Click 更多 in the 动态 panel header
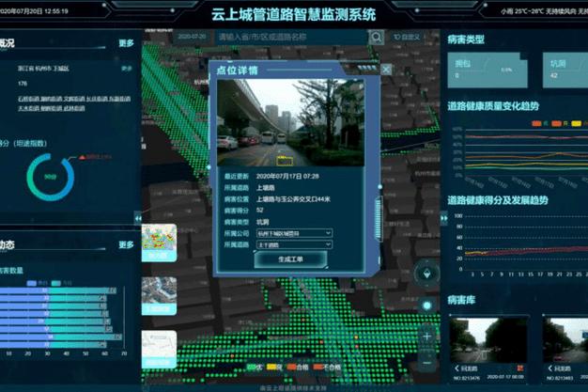Viewport: 588px width, 392px height. (x=127, y=244)
